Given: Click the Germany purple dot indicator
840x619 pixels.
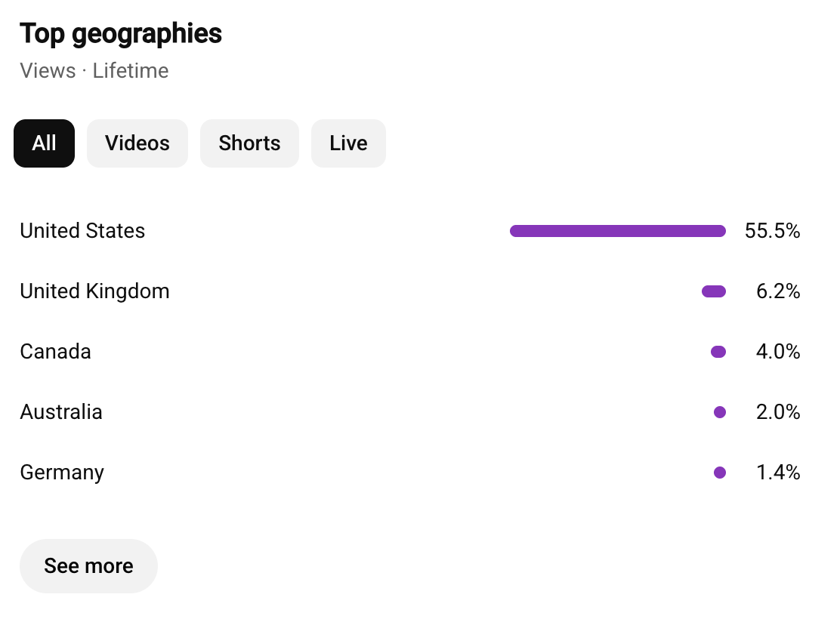Looking at the screenshot, I should pos(720,473).
